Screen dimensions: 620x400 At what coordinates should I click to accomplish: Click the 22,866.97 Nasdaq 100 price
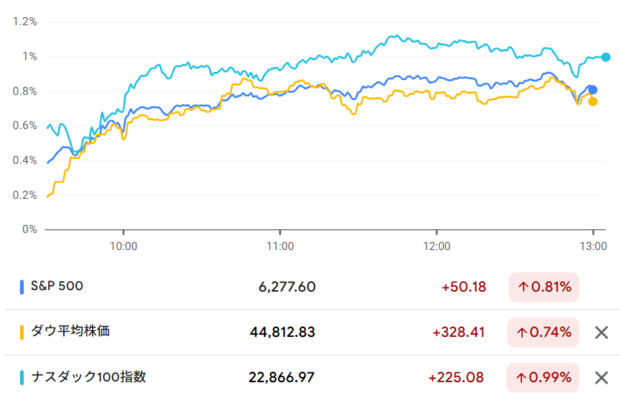(x=282, y=377)
